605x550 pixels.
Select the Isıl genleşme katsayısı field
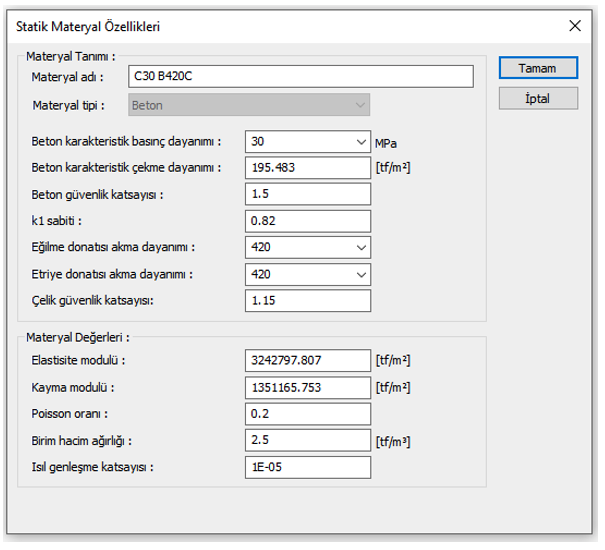click(308, 467)
